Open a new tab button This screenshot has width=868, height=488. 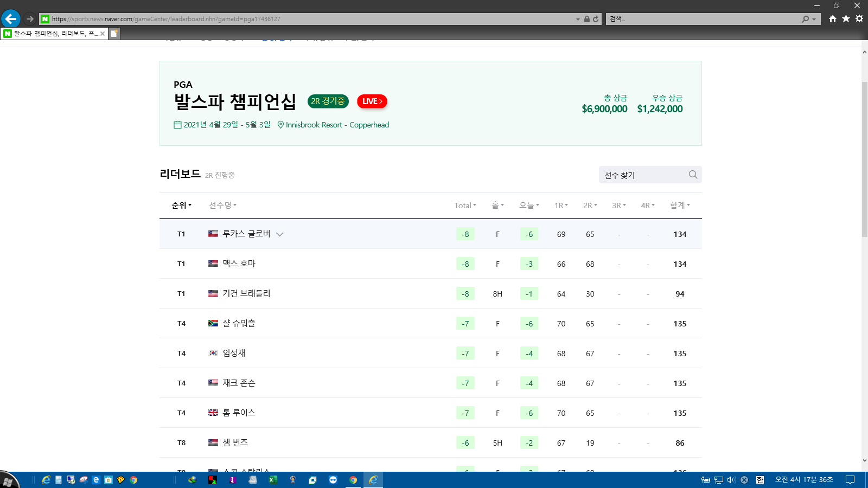114,33
